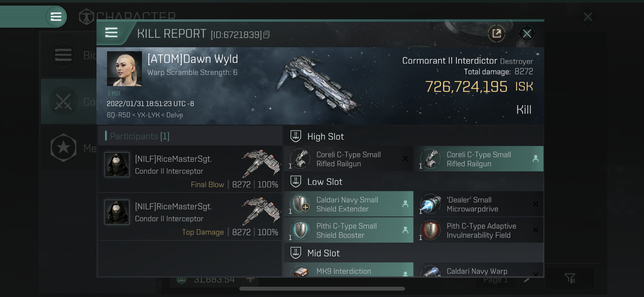Open the Final Blow RiceMasterSgt. participant entry
This screenshot has width=644, height=297.
pyautogui.click(x=190, y=169)
